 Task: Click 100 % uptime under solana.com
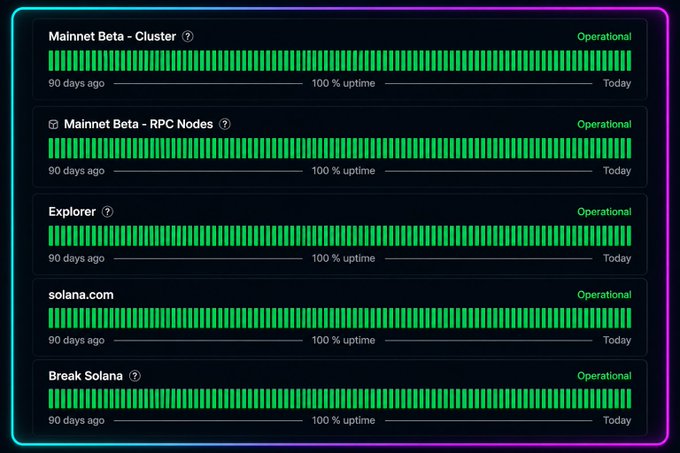click(343, 340)
